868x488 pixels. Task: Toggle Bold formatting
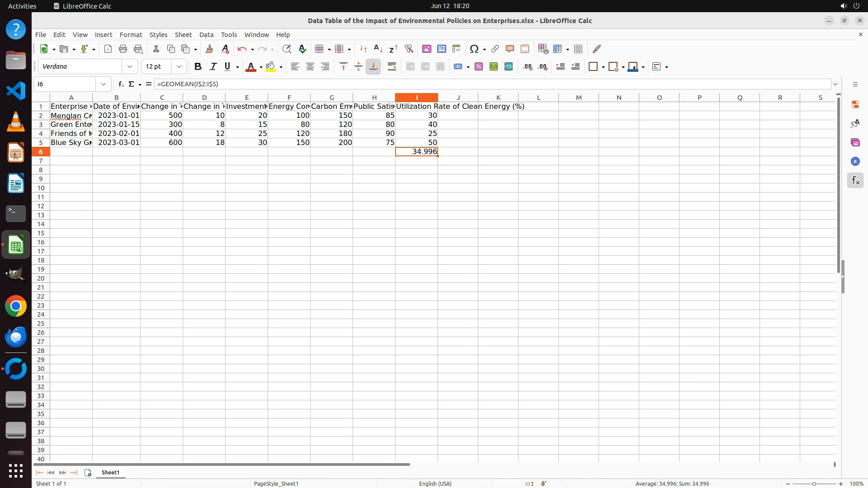pyautogui.click(x=198, y=67)
